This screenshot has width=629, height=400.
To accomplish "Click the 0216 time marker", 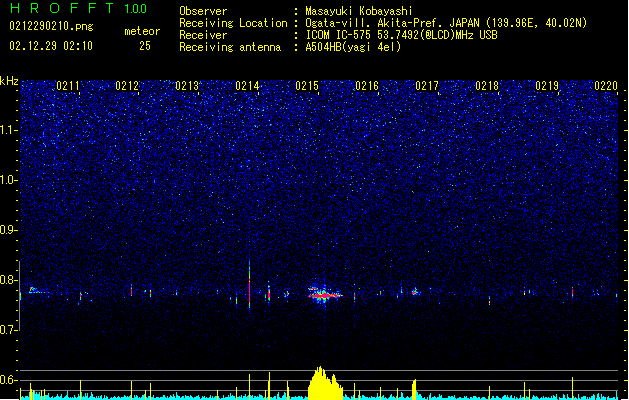I will pyautogui.click(x=367, y=86).
